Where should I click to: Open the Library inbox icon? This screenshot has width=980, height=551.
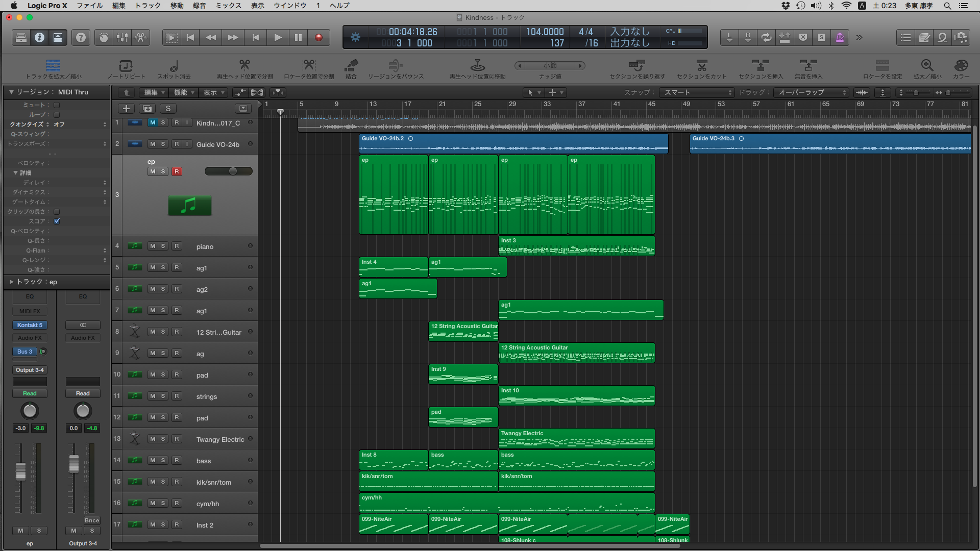pos(21,37)
